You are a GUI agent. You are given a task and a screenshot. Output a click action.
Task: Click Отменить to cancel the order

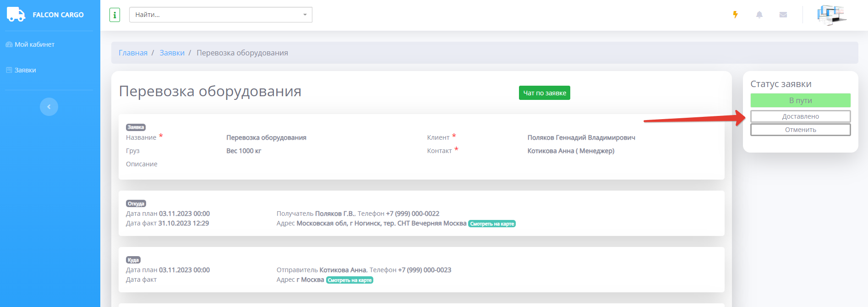[800, 130]
